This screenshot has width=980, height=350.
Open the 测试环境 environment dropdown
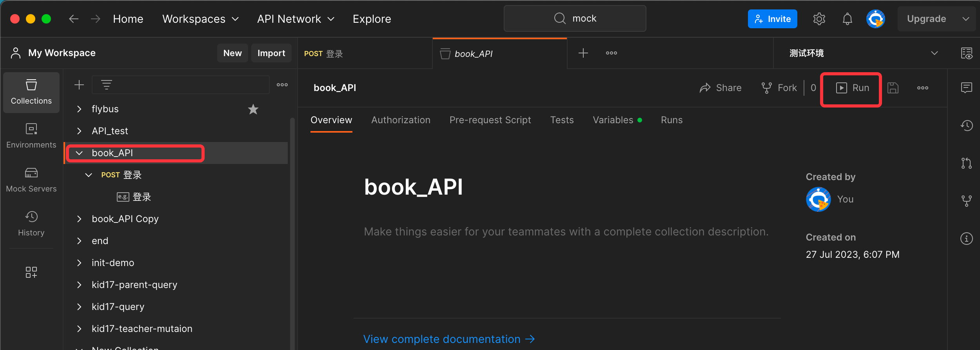pyautogui.click(x=862, y=53)
